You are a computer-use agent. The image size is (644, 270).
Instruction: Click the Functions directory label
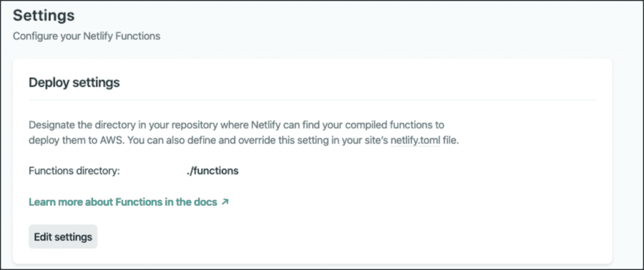point(74,171)
